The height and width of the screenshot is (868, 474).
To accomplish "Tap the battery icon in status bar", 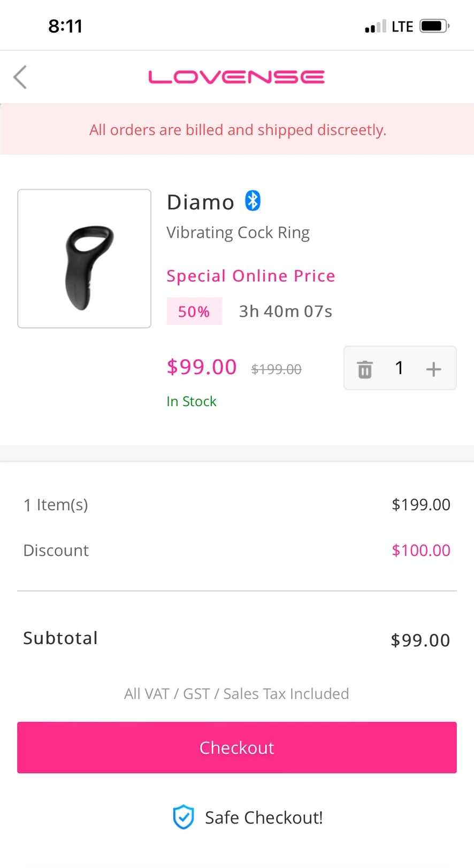I will pos(434,26).
